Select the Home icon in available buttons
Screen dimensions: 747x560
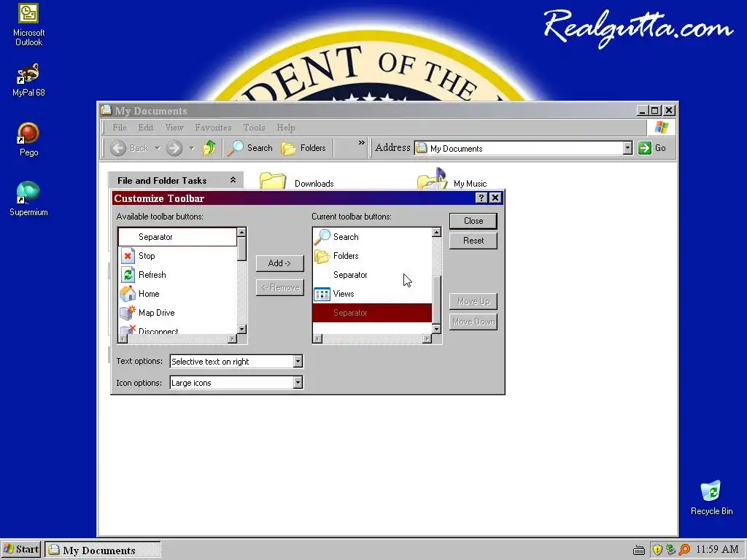point(128,294)
